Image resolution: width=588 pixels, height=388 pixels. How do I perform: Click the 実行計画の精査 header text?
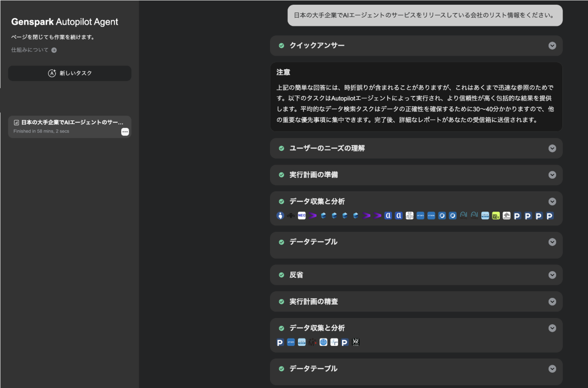(314, 302)
